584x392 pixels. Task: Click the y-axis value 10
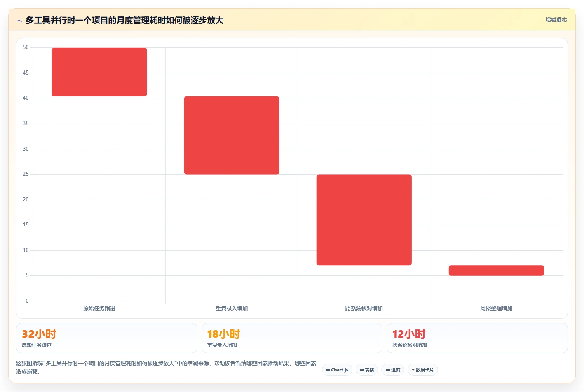click(26, 250)
